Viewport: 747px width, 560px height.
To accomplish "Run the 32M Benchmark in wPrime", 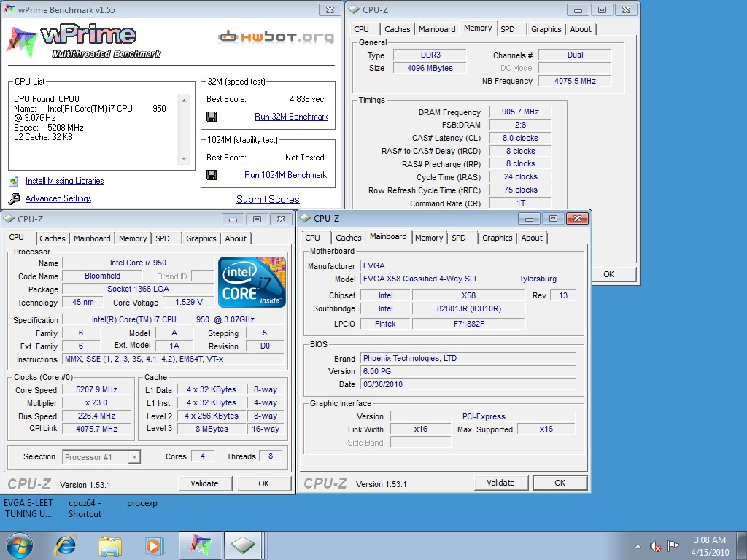I will pyautogui.click(x=291, y=117).
